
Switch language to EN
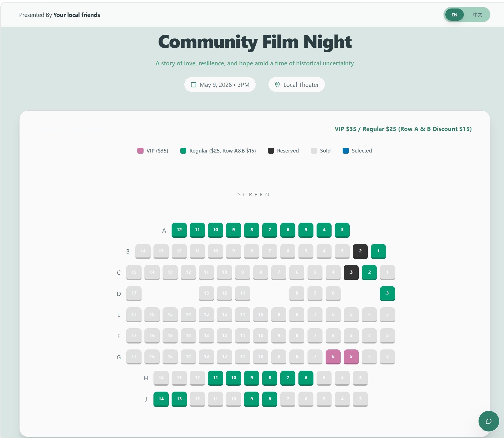pos(454,15)
